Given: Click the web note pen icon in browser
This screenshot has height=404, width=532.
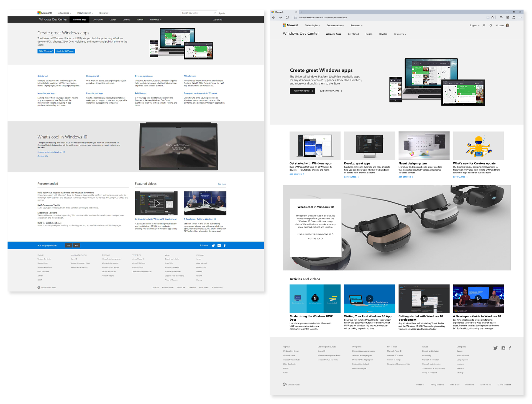Looking at the screenshot, I should tap(508, 17).
